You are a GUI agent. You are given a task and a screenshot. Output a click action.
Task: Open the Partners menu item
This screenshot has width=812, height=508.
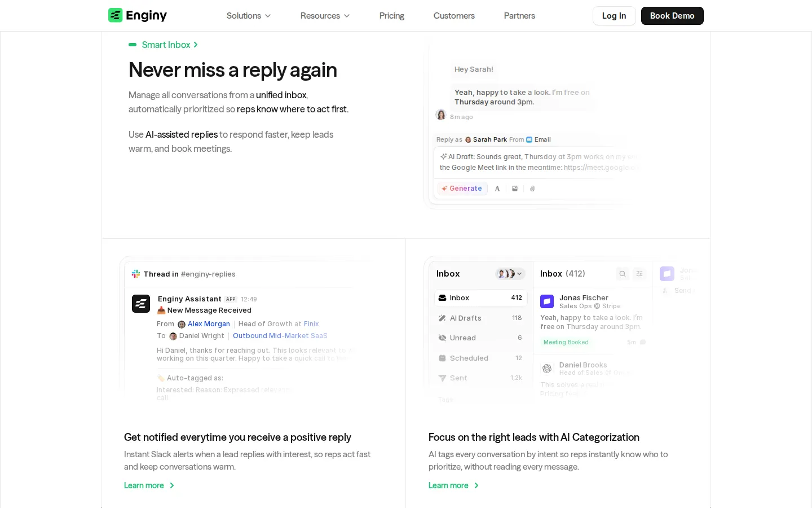tap(519, 16)
